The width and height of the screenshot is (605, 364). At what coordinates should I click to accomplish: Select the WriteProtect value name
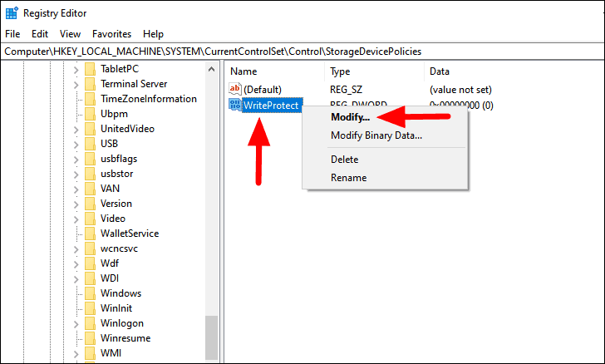(271, 105)
